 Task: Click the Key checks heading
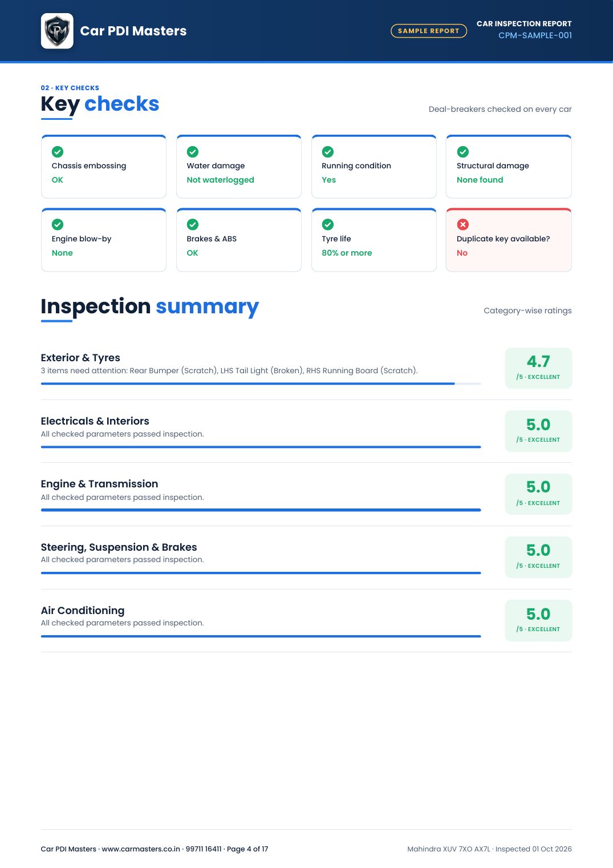click(100, 104)
